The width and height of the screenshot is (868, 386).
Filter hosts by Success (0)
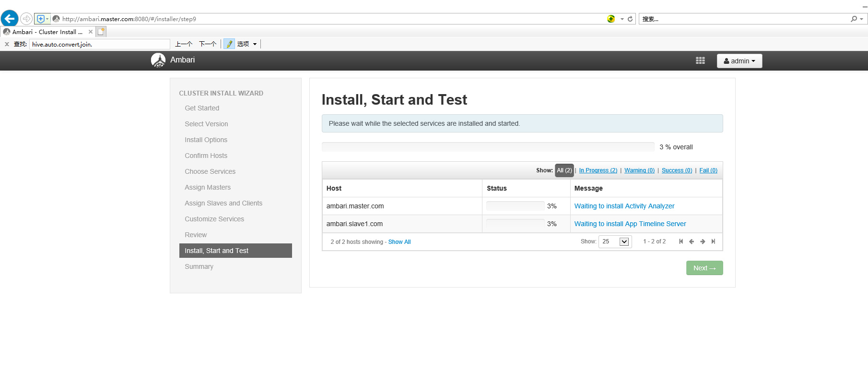pyautogui.click(x=677, y=170)
